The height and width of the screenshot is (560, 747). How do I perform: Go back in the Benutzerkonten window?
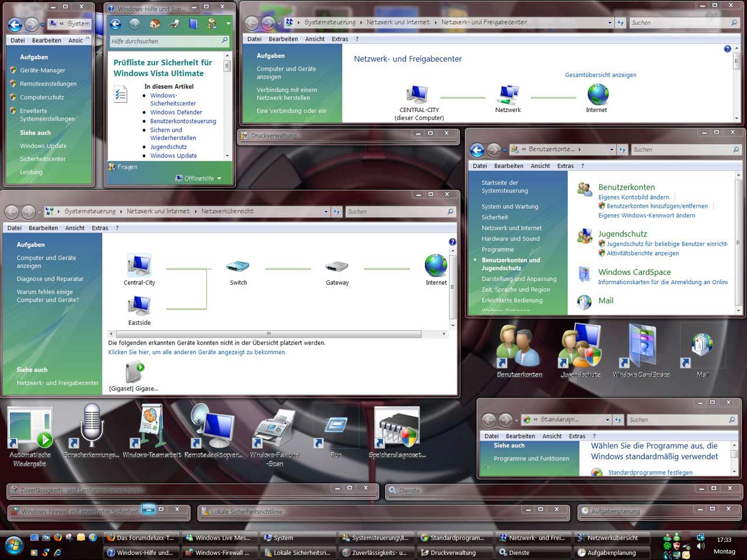tap(477, 150)
